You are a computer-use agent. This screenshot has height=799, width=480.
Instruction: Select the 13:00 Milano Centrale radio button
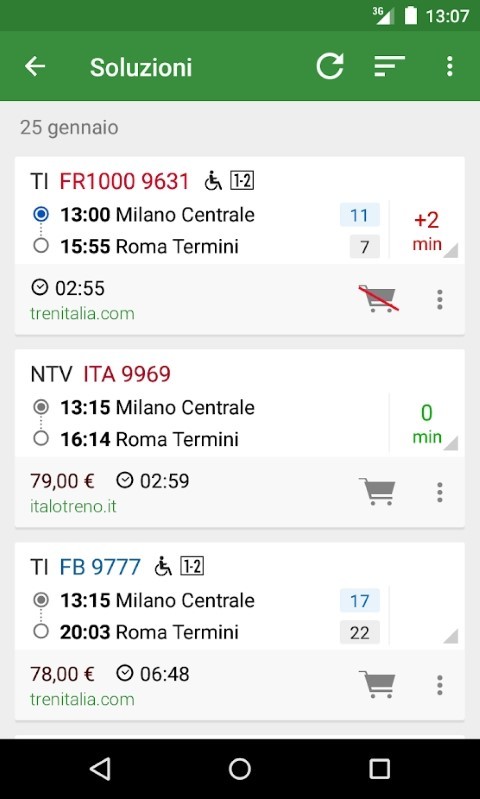click(41, 215)
